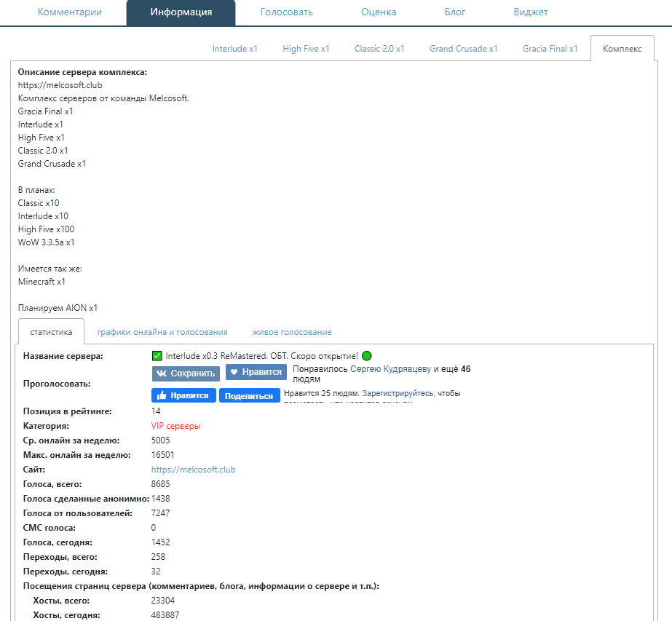672x621 pixels.
Task: Click the Описание сервера комплекса heading
Action: tap(82, 72)
